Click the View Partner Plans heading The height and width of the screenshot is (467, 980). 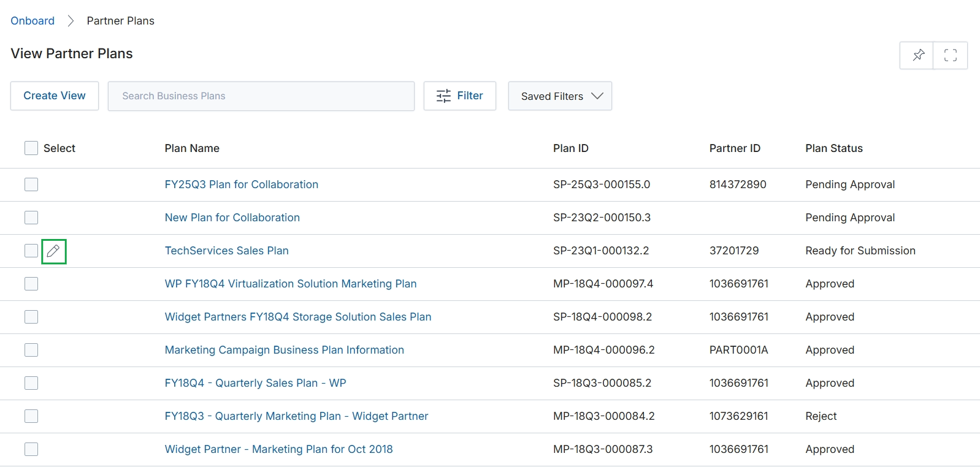[x=72, y=53]
